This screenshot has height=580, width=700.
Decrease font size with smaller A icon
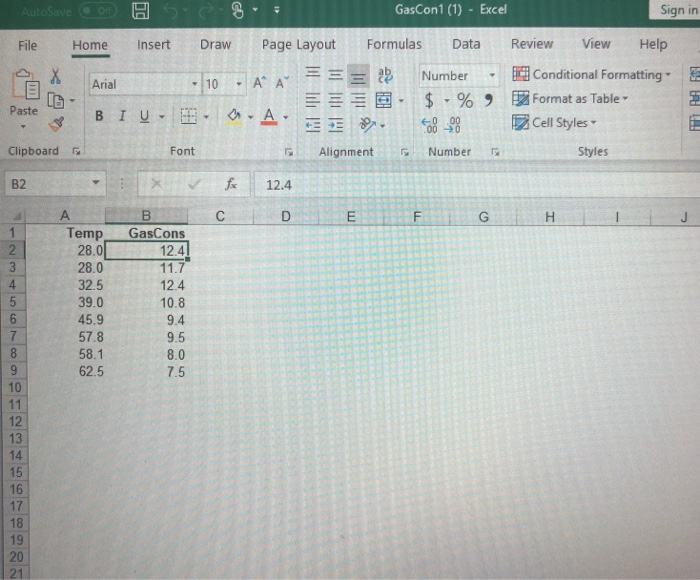[282, 83]
